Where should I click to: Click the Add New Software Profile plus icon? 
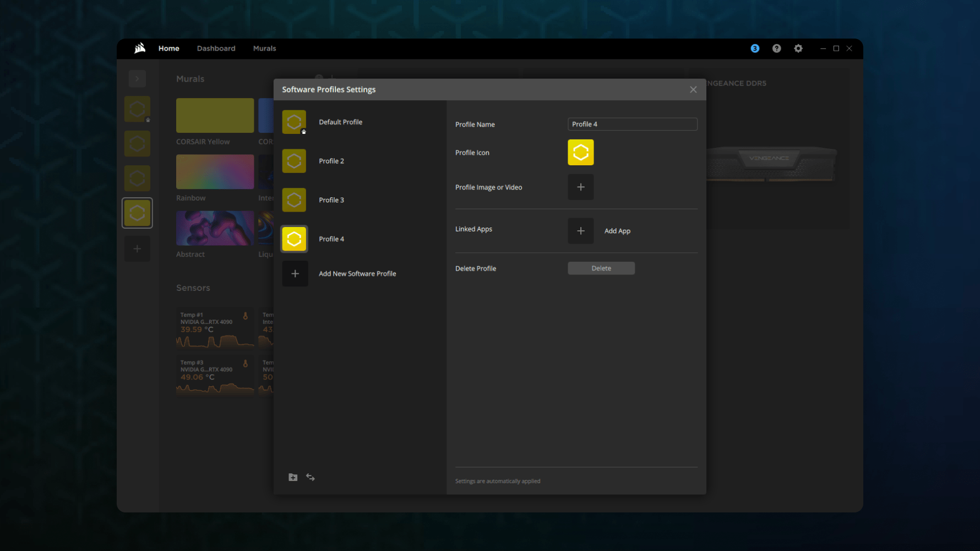(295, 273)
